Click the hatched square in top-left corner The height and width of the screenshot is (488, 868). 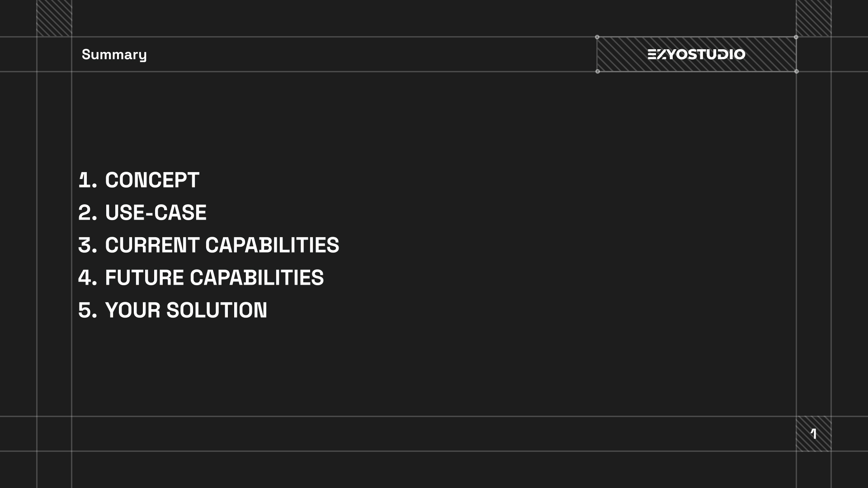click(x=54, y=18)
